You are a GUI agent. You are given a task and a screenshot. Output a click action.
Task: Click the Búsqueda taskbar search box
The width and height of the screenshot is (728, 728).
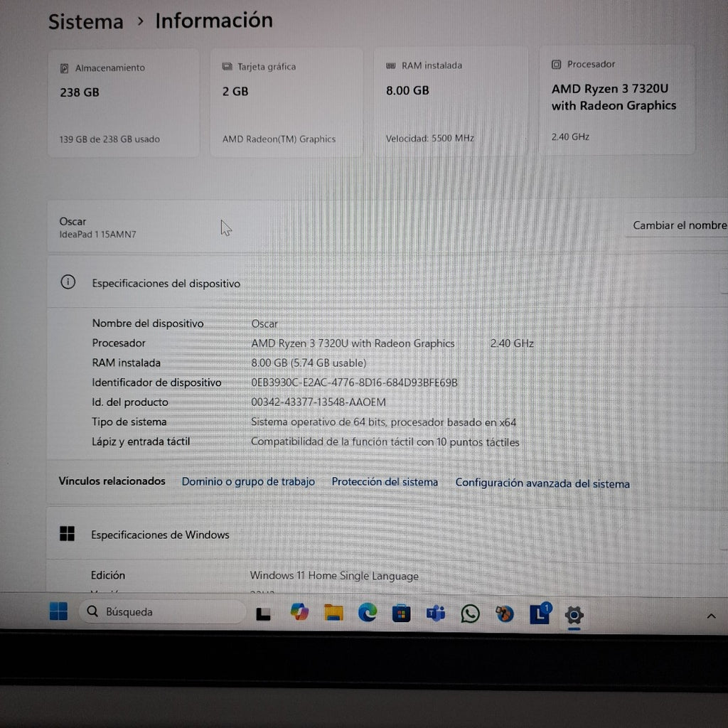coord(162,611)
